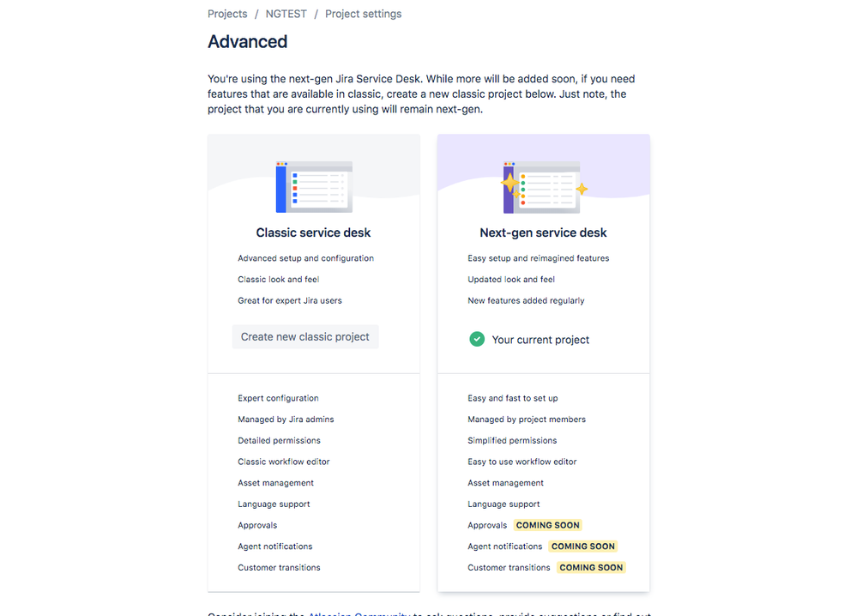Select Simplified permissions in the Next-gen list
Viewport: 856px width, 616px height.
513,439
